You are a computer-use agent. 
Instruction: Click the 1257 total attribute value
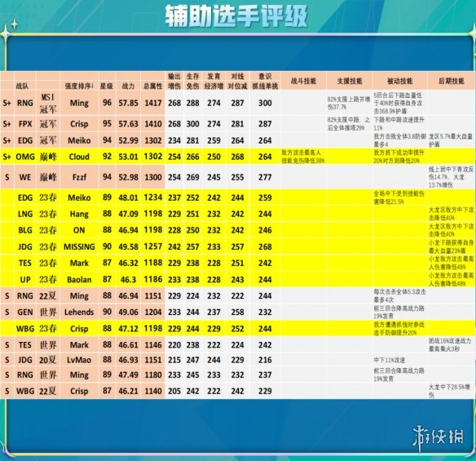pos(152,246)
